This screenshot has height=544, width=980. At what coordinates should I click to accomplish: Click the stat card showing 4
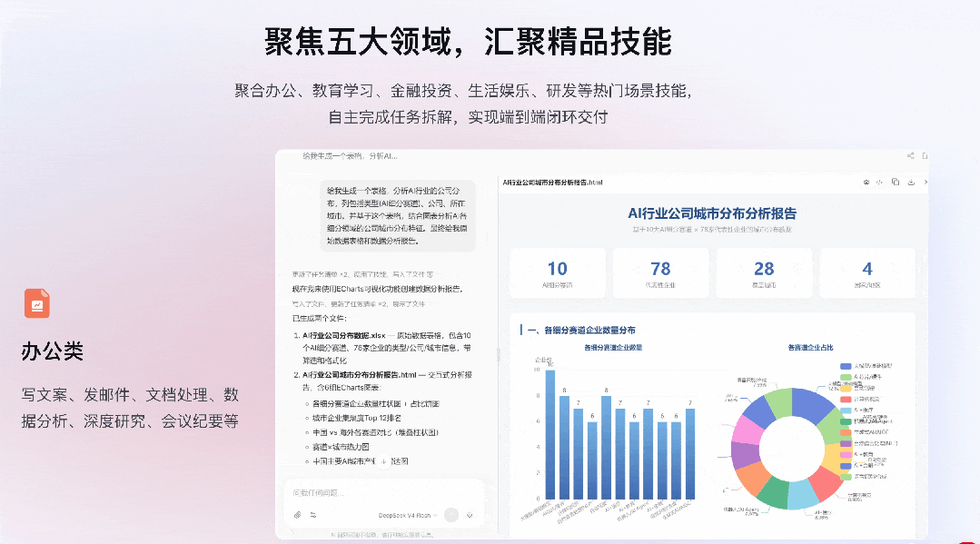click(x=866, y=273)
